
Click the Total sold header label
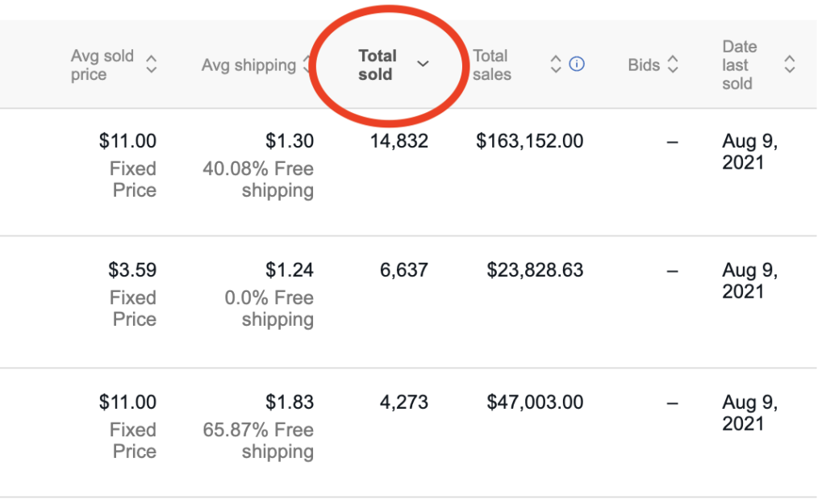378,65
